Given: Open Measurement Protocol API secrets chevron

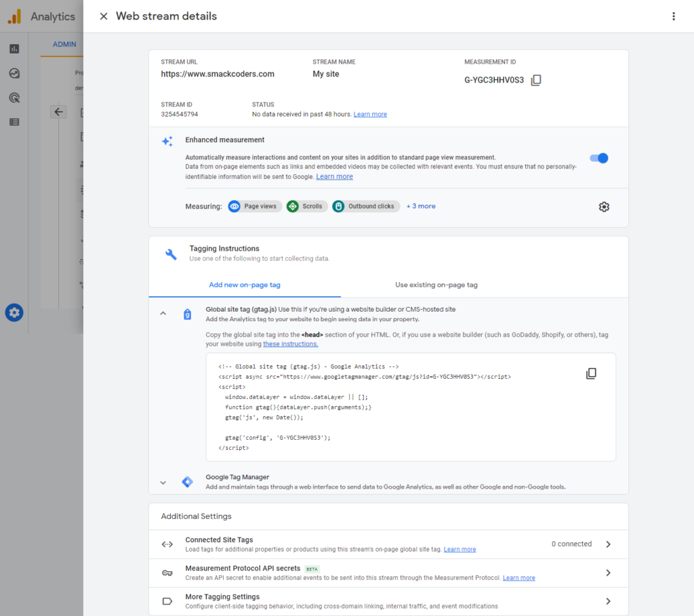Looking at the screenshot, I should 608,573.
